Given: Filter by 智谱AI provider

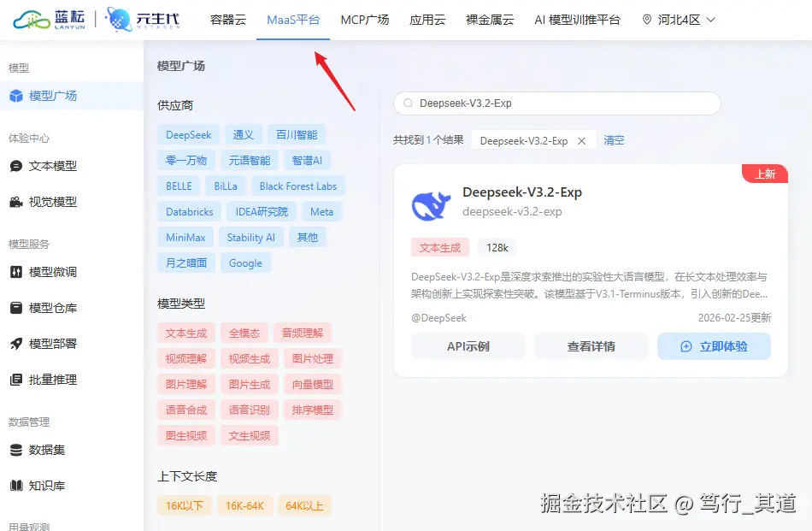Looking at the screenshot, I should click(307, 161).
